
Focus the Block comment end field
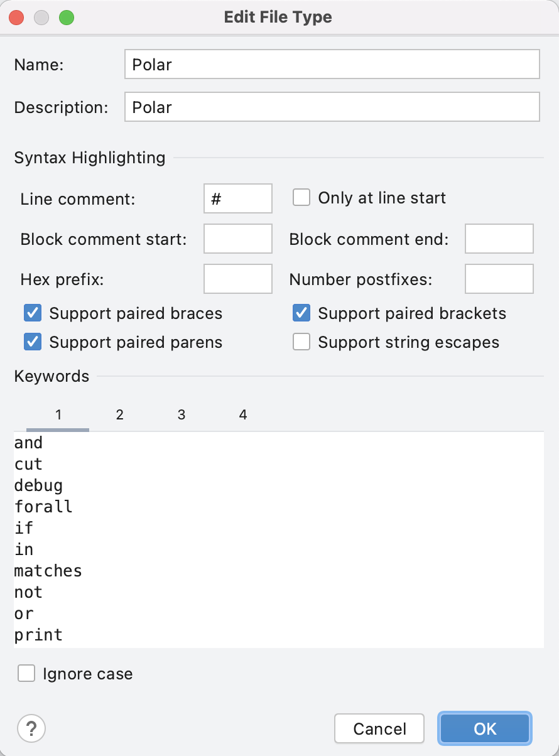click(x=499, y=239)
